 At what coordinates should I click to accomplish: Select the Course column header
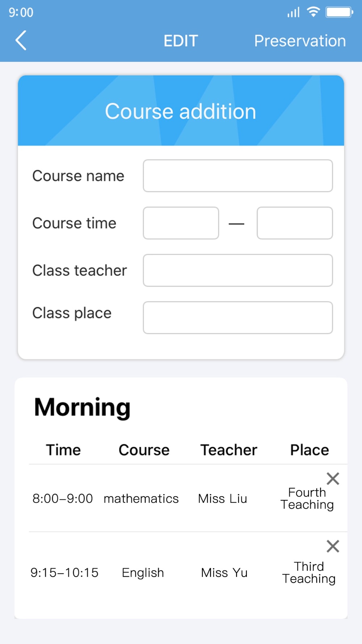point(144,450)
